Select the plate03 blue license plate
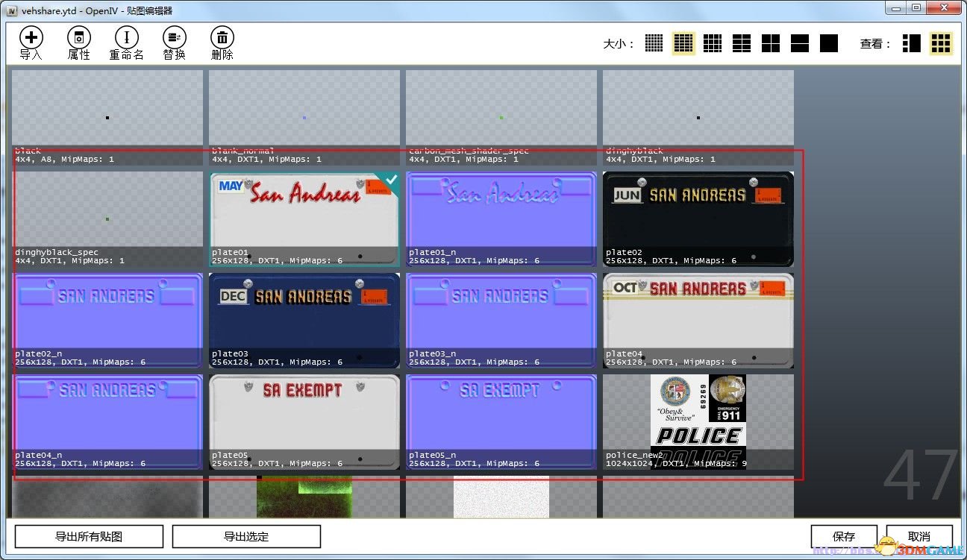This screenshot has height=560, width=967. (x=304, y=321)
